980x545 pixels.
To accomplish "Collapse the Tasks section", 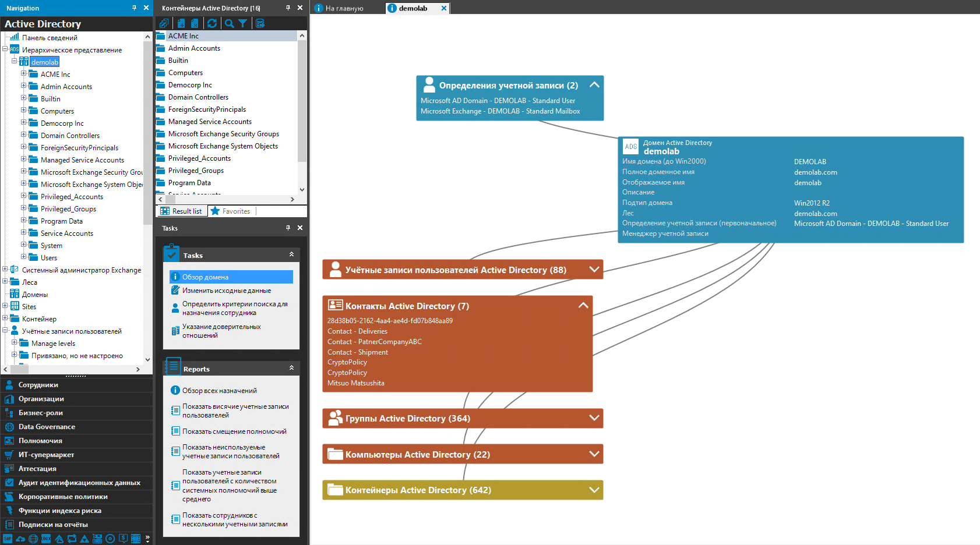I will (291, 254).
